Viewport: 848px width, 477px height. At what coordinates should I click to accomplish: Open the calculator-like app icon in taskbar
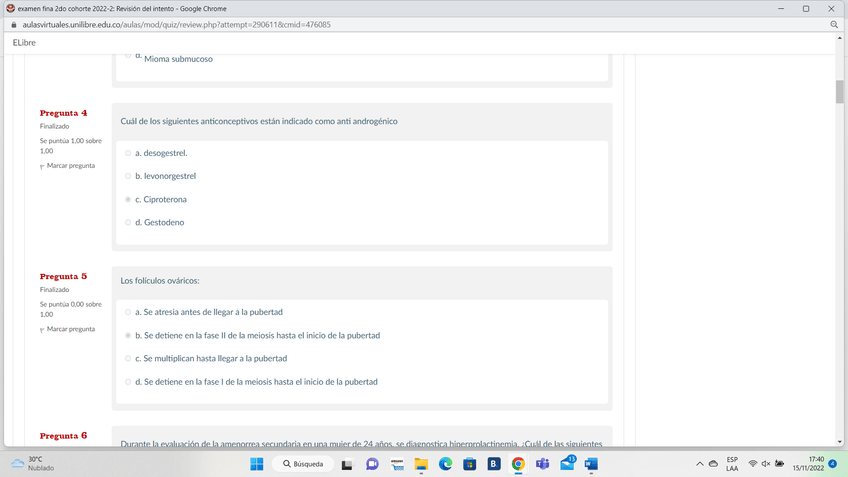pos(397,464)
